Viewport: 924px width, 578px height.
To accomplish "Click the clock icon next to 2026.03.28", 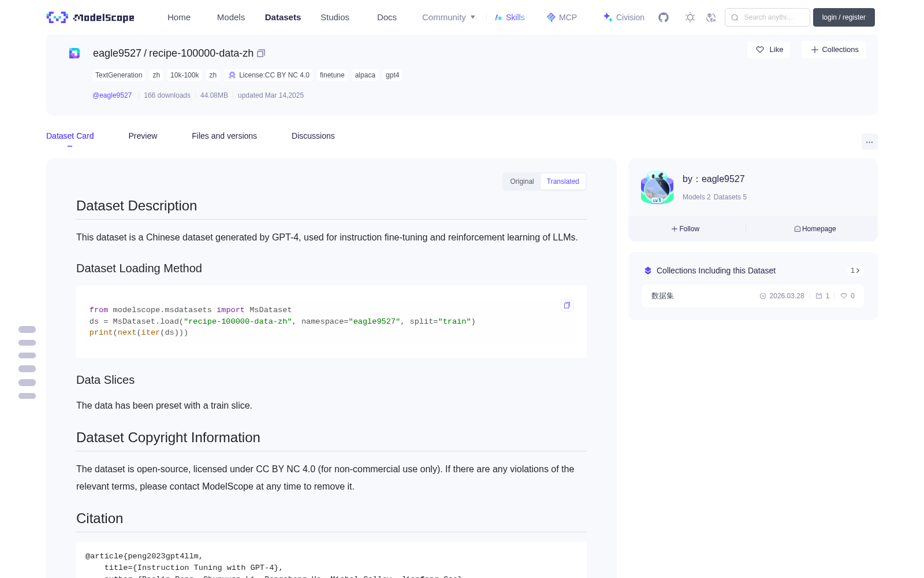I will [x=763, y=296].
